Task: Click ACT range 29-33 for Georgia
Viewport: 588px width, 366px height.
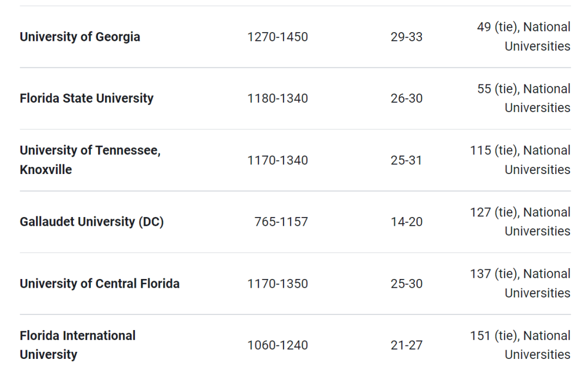Action: pos(407,37)
